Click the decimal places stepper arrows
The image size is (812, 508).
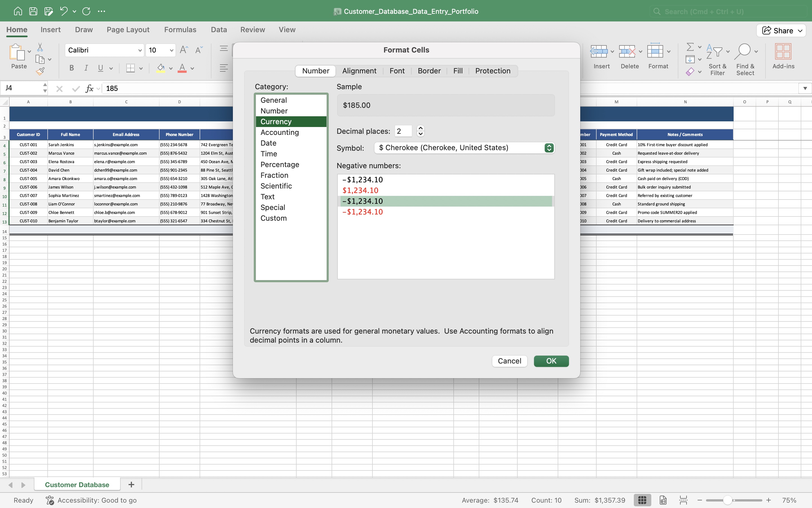[420, 131]
